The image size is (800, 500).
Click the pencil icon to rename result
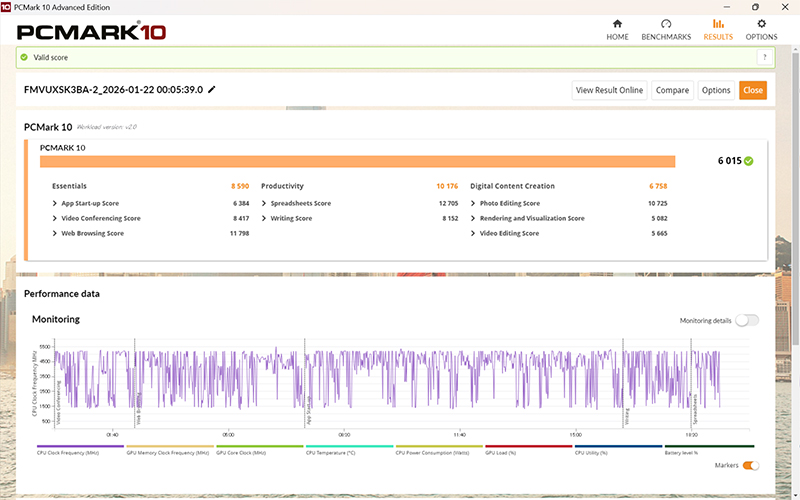coord(212,90)
